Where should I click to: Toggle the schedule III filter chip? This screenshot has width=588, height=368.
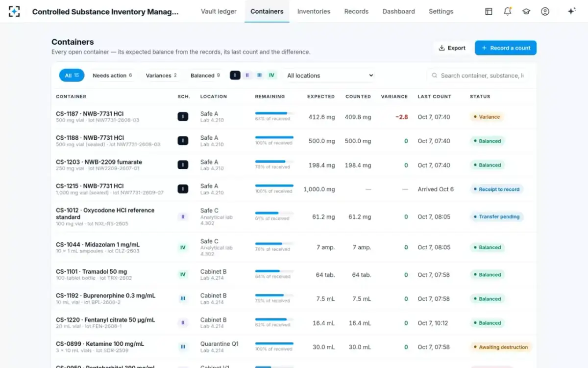coord(260,75)
